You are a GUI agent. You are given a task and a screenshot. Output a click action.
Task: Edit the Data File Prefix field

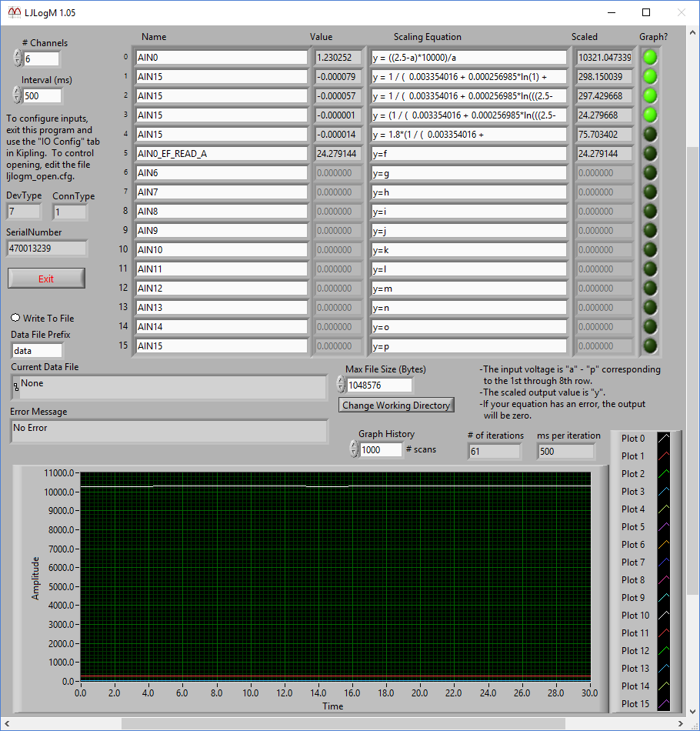36,350
